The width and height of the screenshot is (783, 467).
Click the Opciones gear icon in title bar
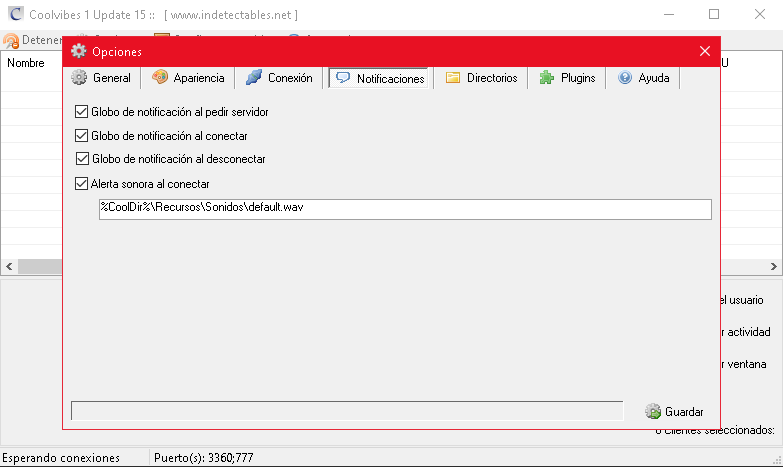click(x=78, y=51)
